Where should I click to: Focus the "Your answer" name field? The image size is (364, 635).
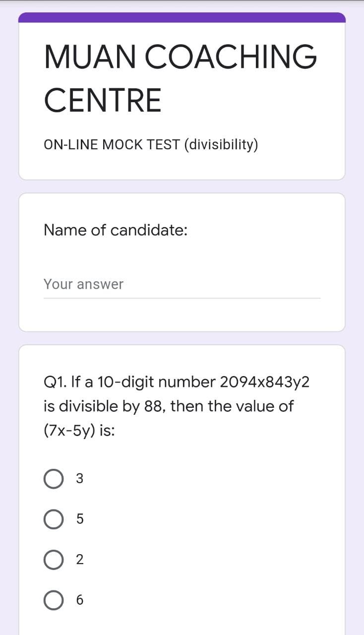pos(182,284)
